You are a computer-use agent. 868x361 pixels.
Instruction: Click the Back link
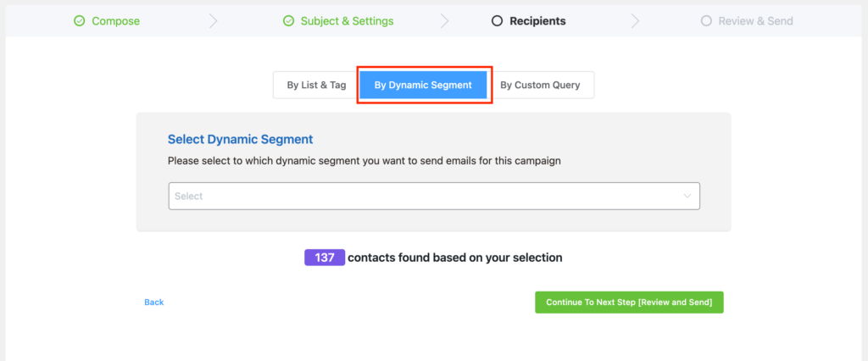coord(154,303)
